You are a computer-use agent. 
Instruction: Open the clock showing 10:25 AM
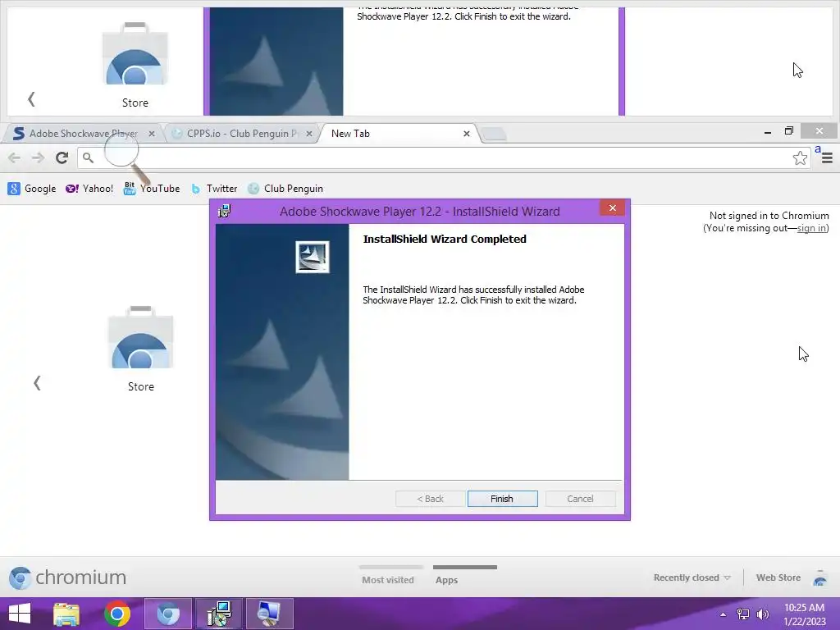(804, 614)
